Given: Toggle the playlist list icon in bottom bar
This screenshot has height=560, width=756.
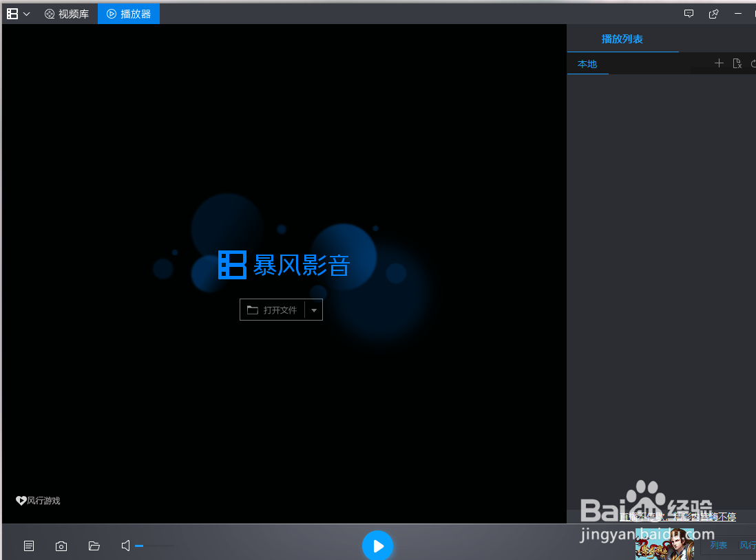Looking at the screenshot, I should tap(29, 546).
